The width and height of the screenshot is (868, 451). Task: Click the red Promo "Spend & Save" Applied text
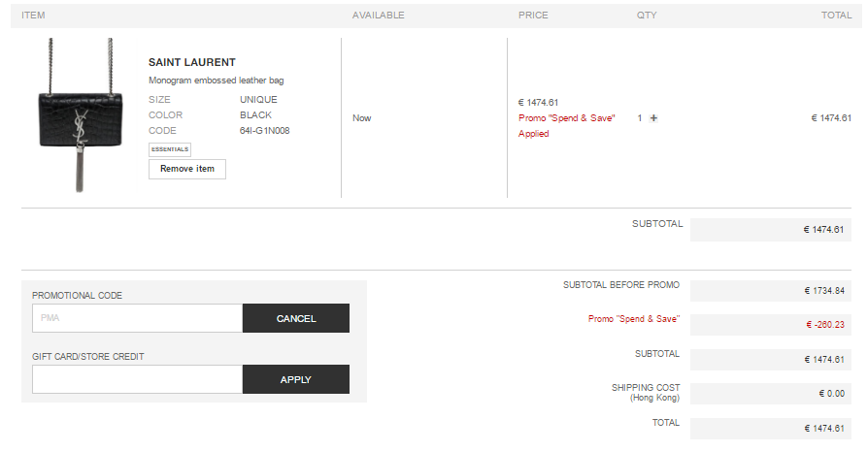566,126
